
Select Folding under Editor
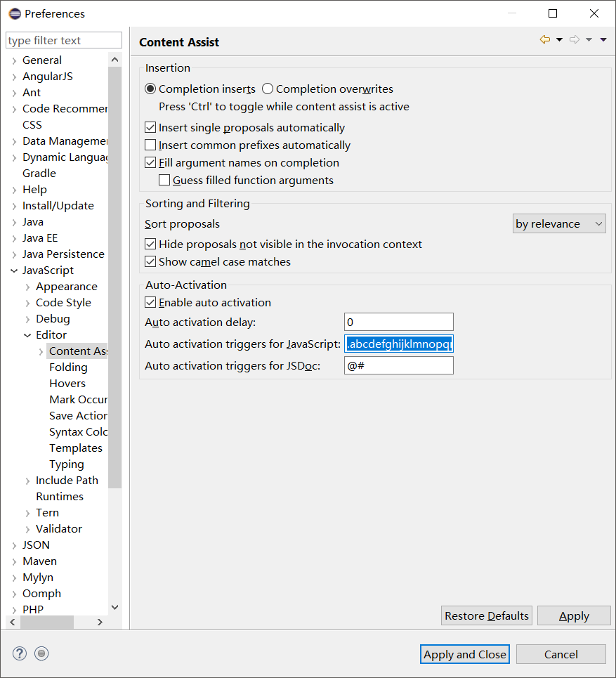click(x=68, y=367)
